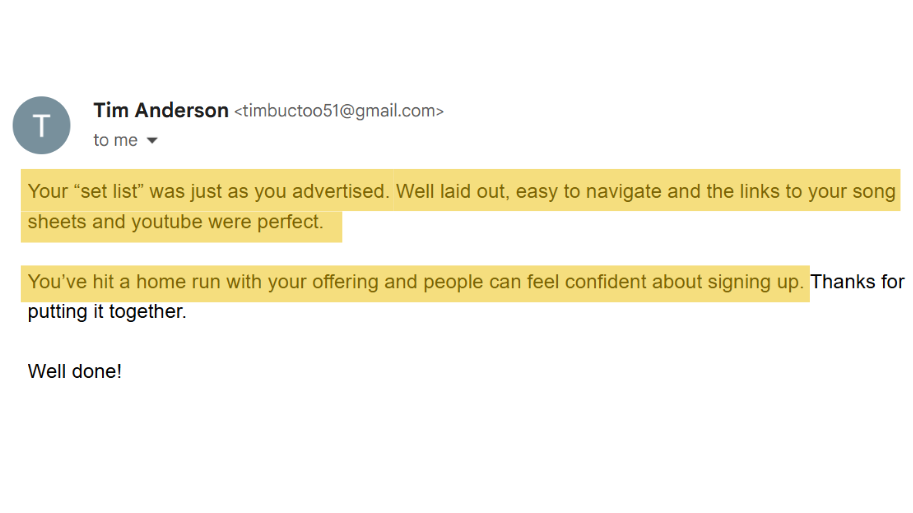Click the word "sheets" starting second line
913x513 pixels.
click(x=57, y=222)
